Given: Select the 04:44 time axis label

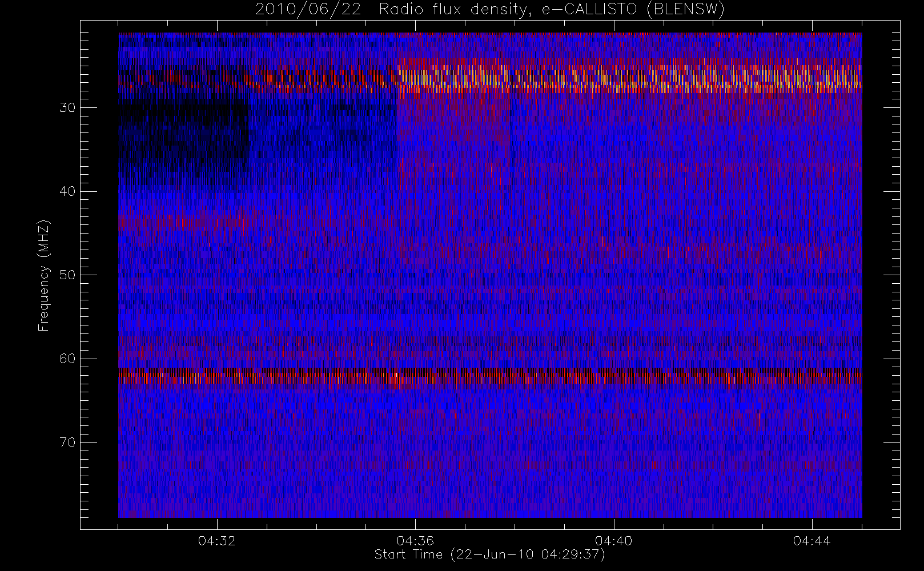Looking at the screenshot, I should click(x=811, y=541).
